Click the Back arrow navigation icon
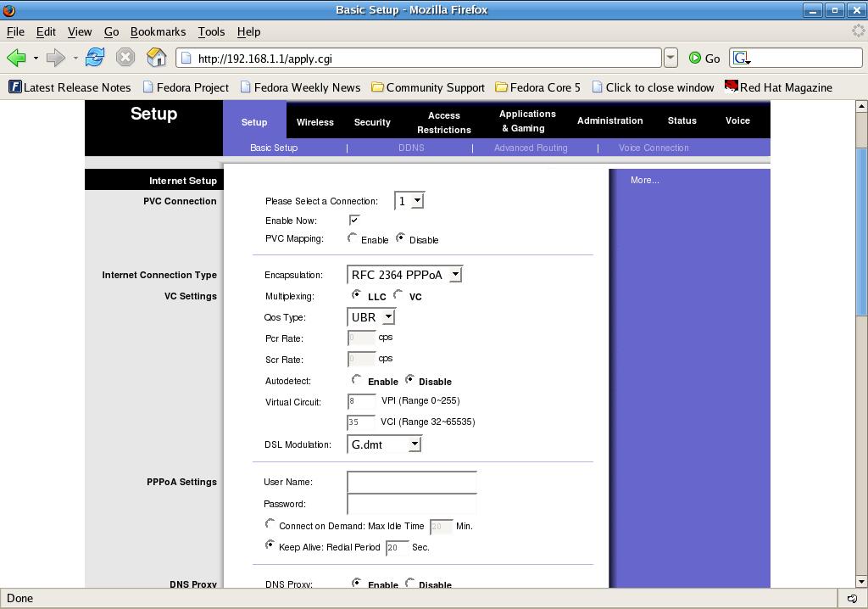This screenshot has height=609, width=868. click(x=16, y=58)
